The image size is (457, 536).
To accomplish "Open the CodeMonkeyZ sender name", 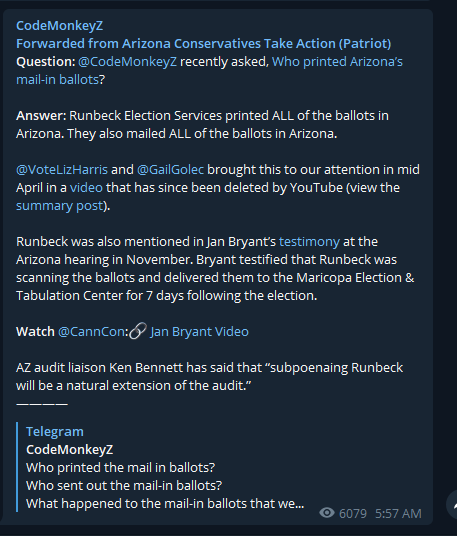I will 59,26.
